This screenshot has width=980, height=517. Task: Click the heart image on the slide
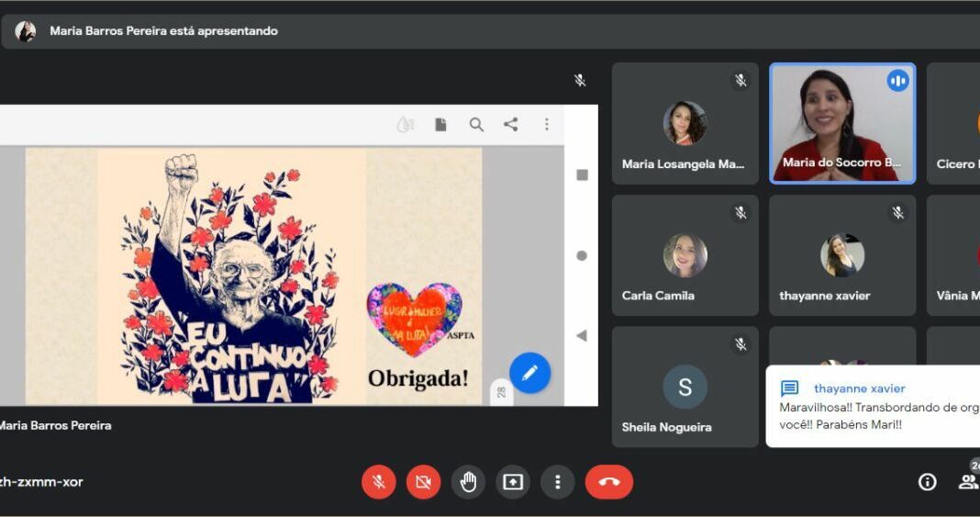coord(415,319)
